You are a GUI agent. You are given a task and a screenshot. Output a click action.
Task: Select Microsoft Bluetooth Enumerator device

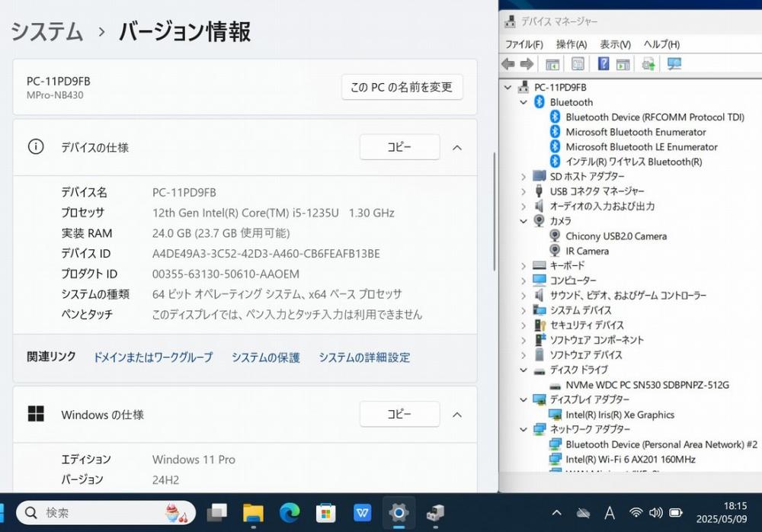[x=636, y=133]
